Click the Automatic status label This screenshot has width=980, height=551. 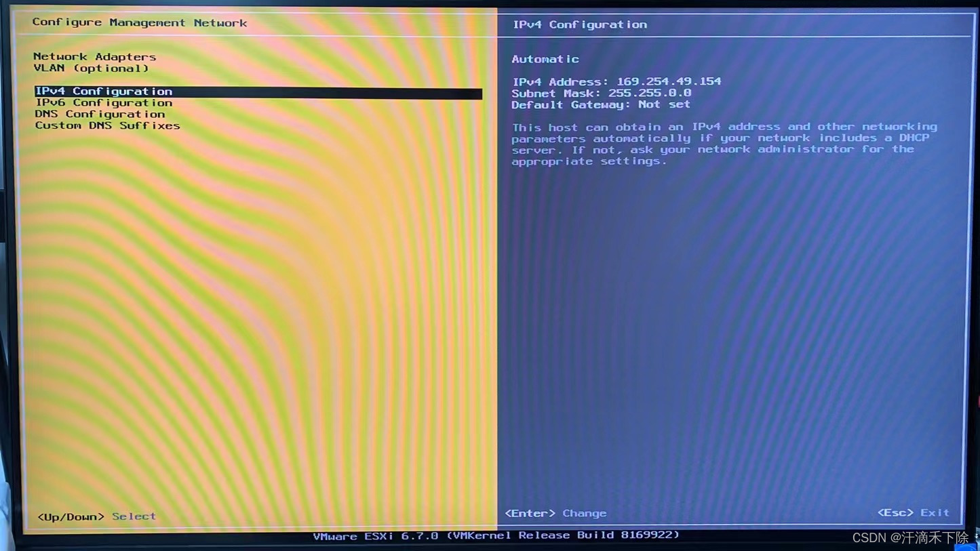[545, 60]
